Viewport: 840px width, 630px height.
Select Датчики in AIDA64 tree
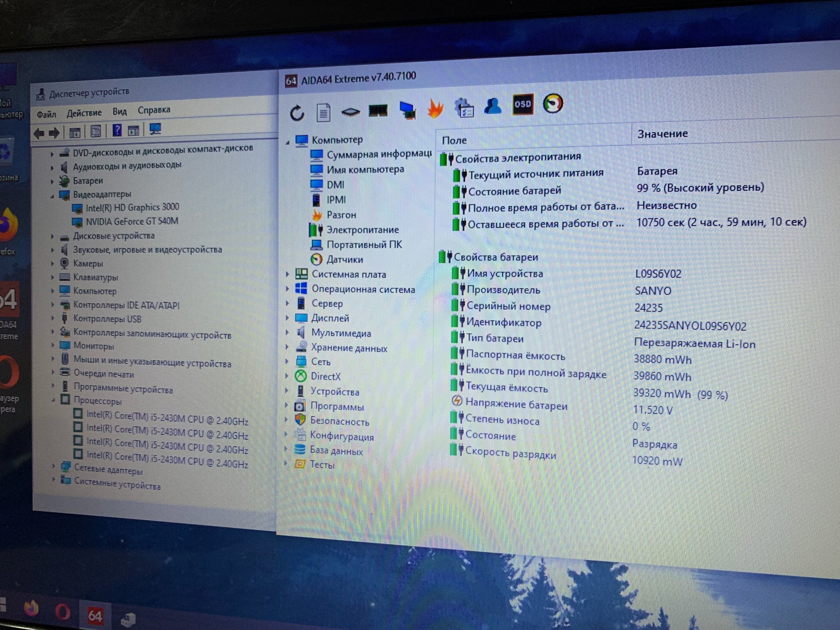pyautogui.click(x=345, y=260)
